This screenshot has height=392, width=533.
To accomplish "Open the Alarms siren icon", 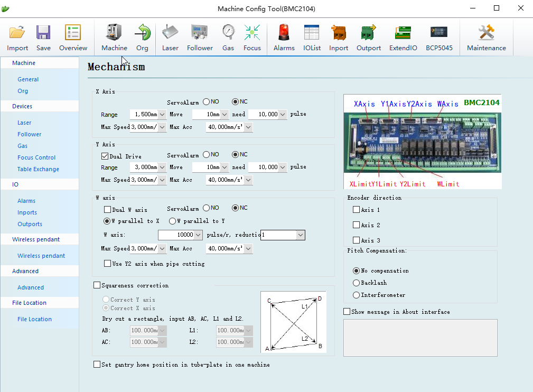I will tap(284, 33).
